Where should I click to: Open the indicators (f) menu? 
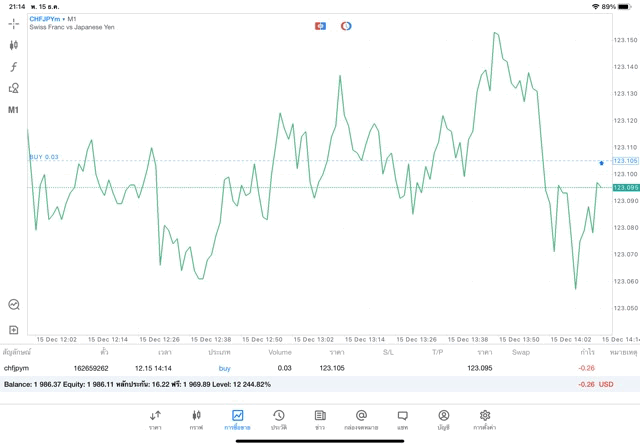[x=13, y=67]
